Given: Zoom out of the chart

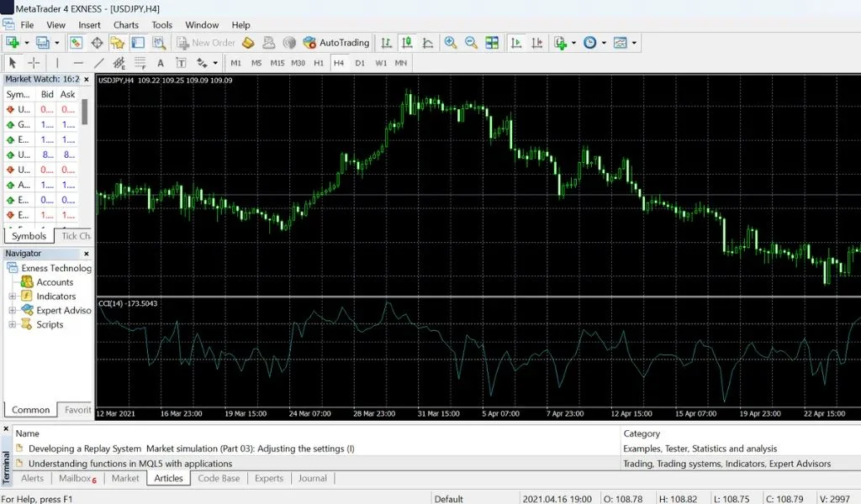Looking at the screenshot, I should pyautogui.click(x=470, y=42).
